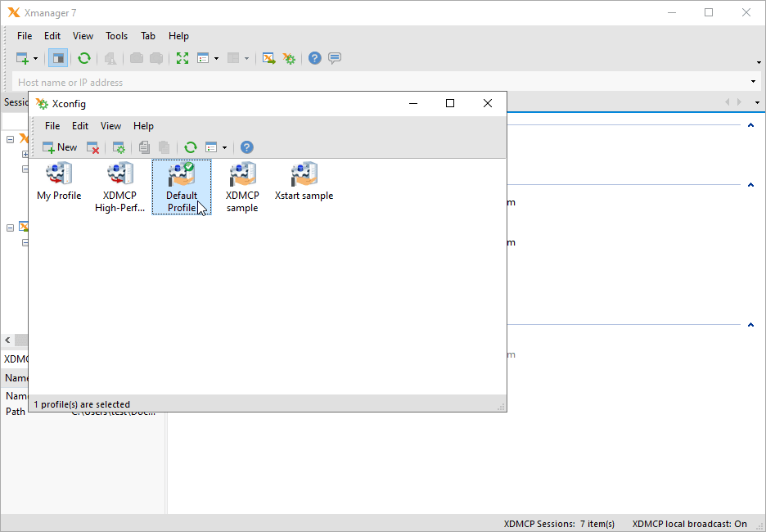The image size is (766, 532).
Task: Expand the Xmanager toolbar overflow arrow
Action: (759, 62)
